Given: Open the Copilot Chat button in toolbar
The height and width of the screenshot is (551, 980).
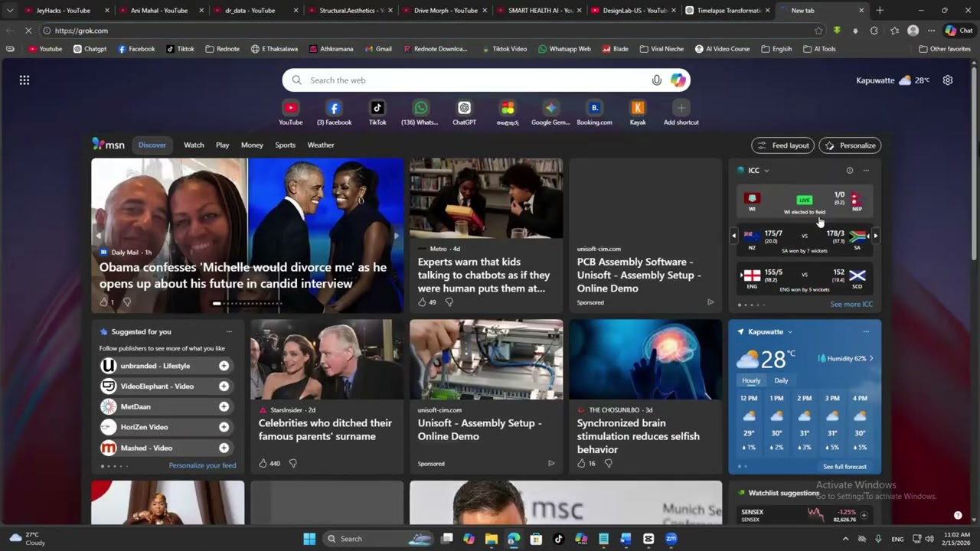Looking at the screenshot, I should coord(959,31).
